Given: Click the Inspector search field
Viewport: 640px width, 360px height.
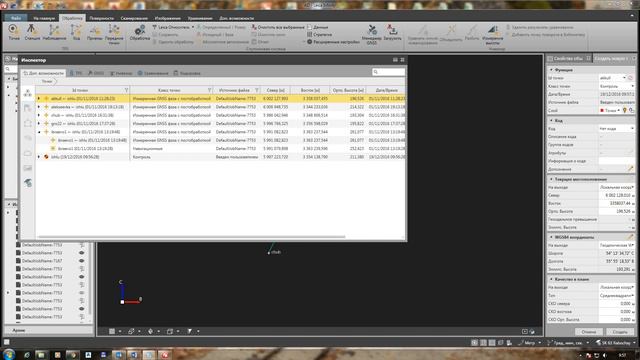Looking at the screenshot, I should point(389,72).
